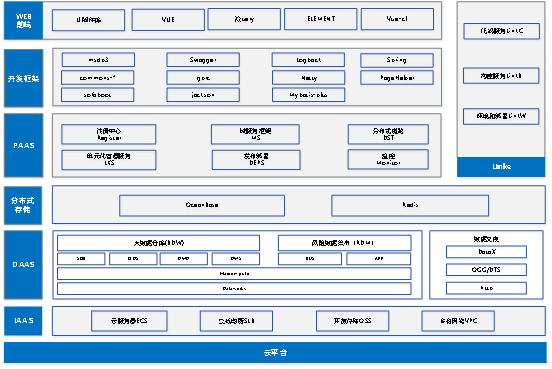The image size is (552, 369).
Task: Select the Swagger framework box
Action: pos(203,60)
